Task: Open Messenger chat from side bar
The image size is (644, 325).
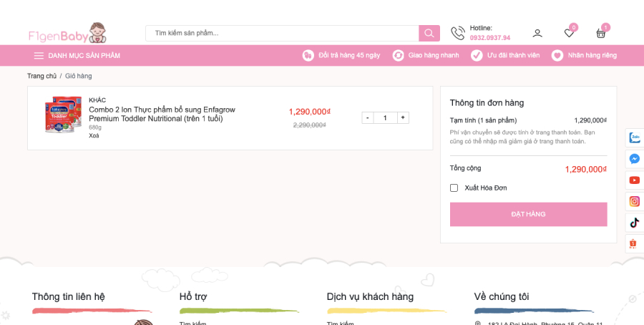Action: tap(635, 159)
